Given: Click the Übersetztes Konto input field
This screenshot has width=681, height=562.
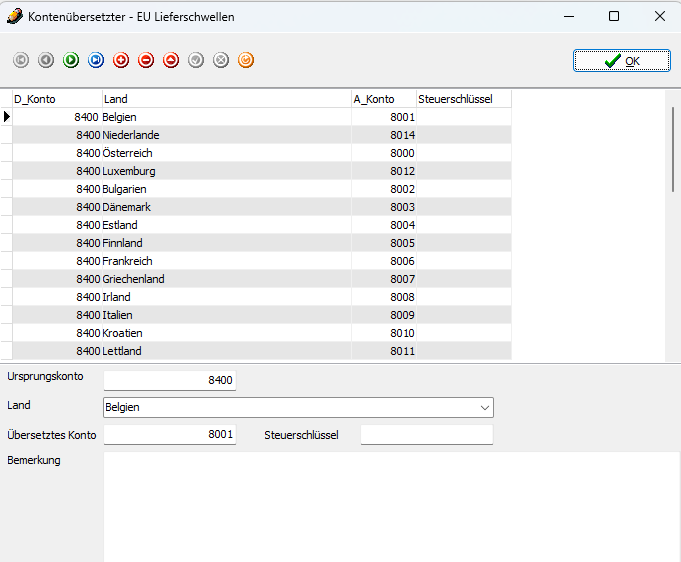Looking at the screenshot, I should point(170,435).
